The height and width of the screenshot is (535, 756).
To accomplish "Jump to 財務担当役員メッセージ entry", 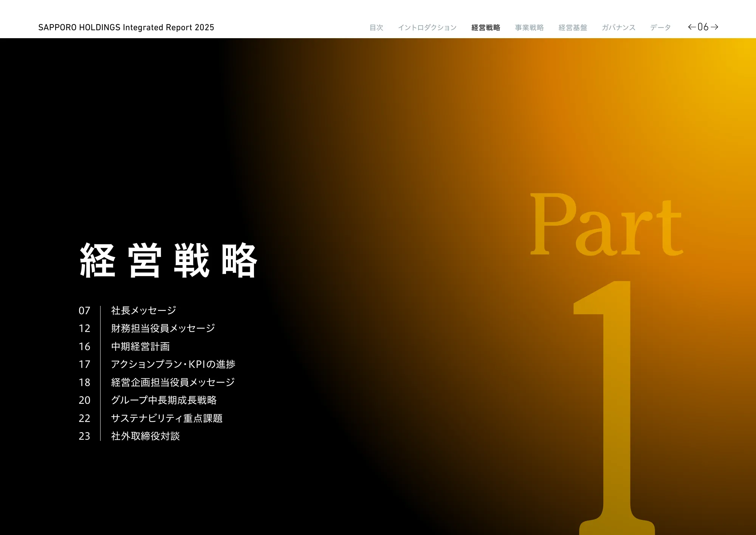I will tap(163, 328).
